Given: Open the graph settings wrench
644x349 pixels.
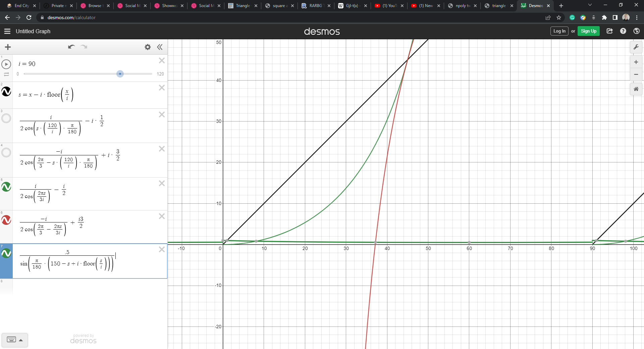Looking at the screenshot, I should pos(636,47).
